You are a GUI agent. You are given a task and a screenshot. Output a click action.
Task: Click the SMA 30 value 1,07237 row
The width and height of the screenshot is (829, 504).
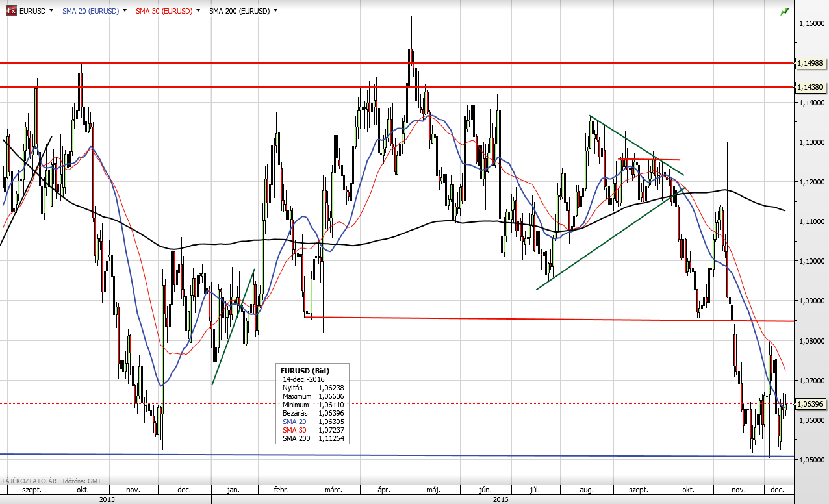pos(313,430)
